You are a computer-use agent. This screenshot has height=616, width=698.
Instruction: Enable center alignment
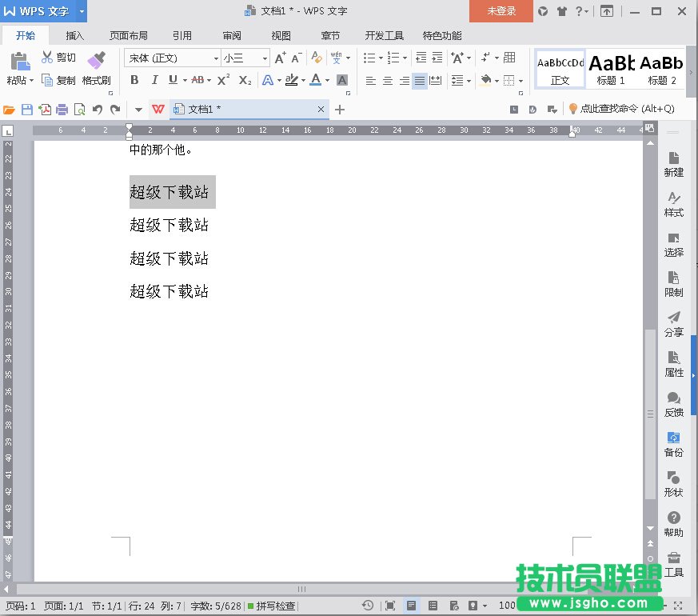coord(388,81)
